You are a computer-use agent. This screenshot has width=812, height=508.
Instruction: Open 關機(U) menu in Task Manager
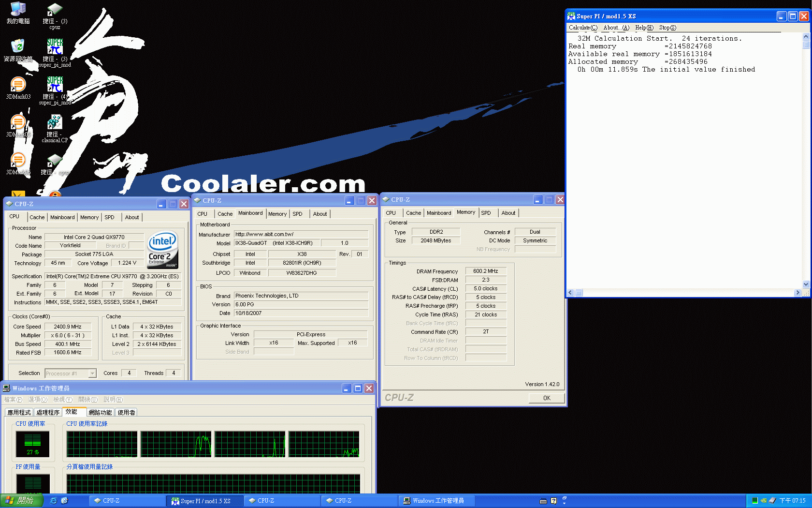88,400
